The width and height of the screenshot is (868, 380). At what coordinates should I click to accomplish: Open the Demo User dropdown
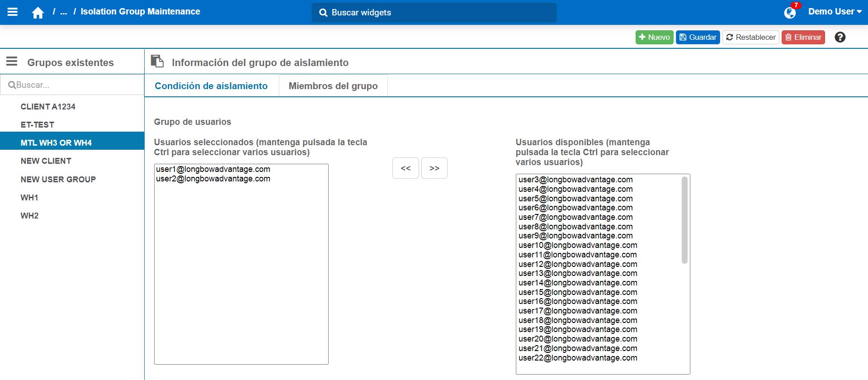[x=835, y=12]
